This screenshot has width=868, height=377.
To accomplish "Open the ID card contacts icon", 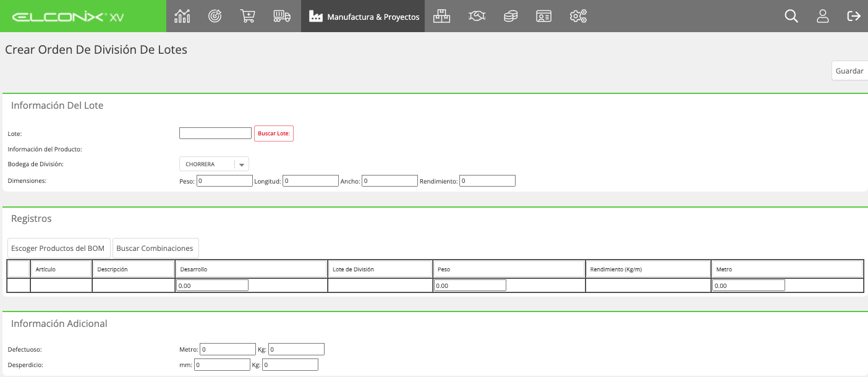I will (x=544, y=16).
